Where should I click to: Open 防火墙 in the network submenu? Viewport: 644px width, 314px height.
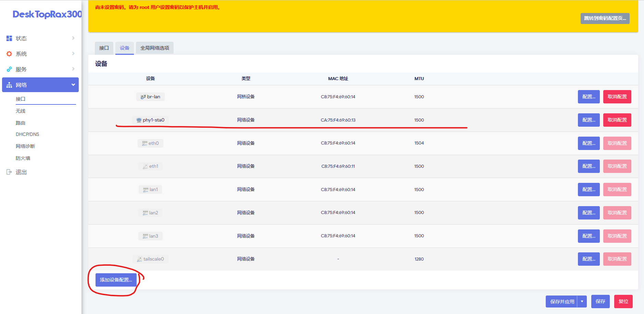click(x=23, y=158)
